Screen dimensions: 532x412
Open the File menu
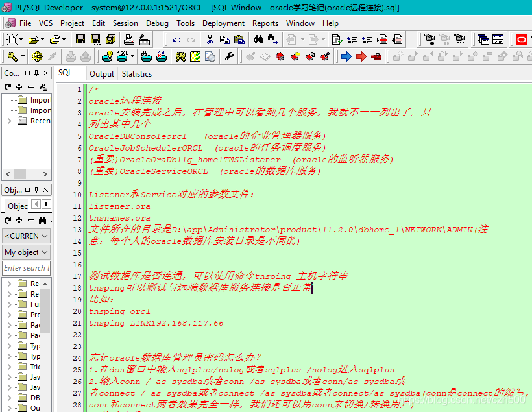(x=25, y=23)
